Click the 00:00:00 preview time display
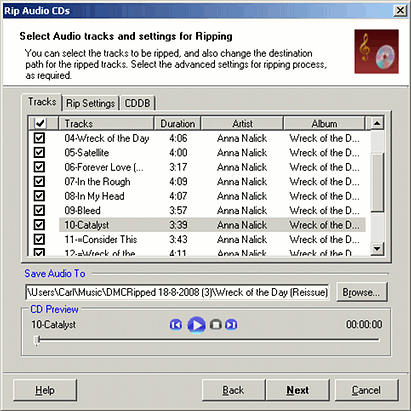This screenshot has width=411, height=411. coord(364,324)
